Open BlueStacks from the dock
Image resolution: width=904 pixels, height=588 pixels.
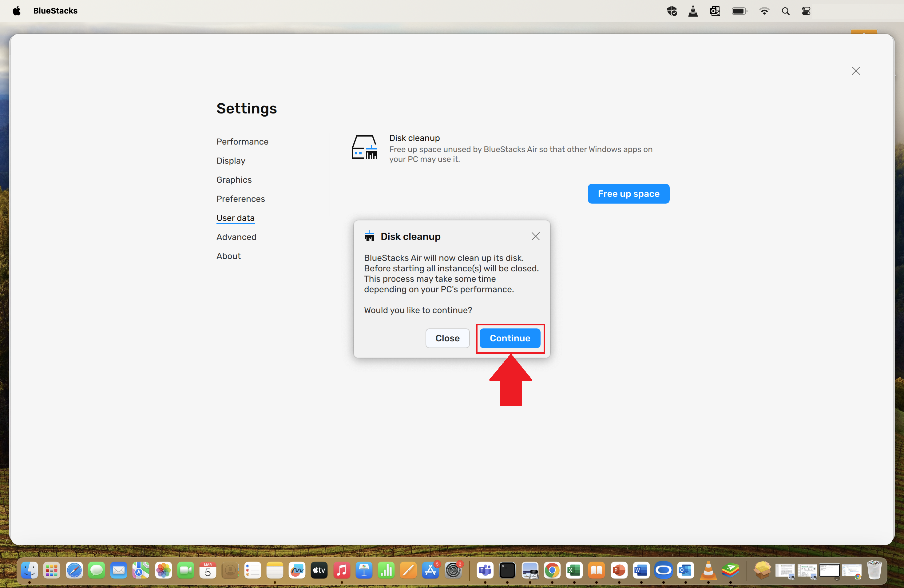click(x=730, y=570)
